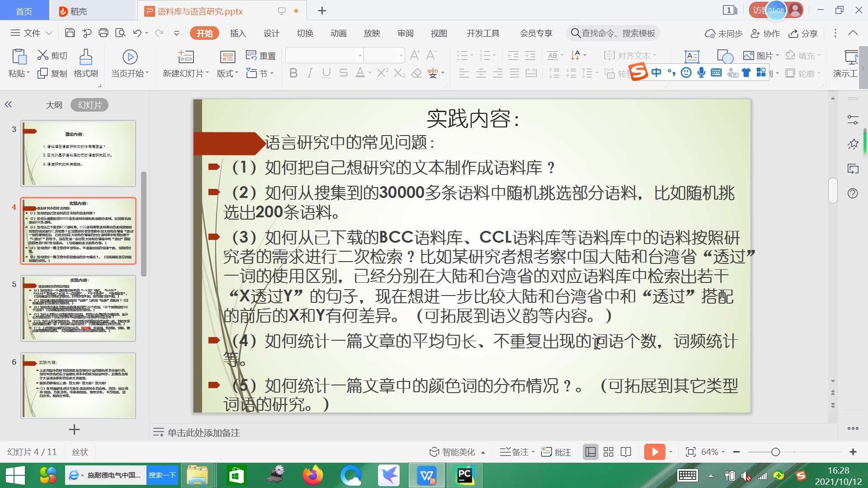Click the orange play slideshow button

(655, 452)
